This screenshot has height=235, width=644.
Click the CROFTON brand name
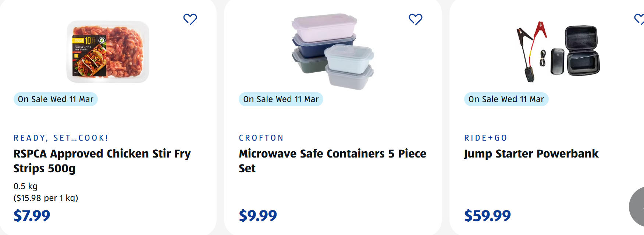(261, 138)
